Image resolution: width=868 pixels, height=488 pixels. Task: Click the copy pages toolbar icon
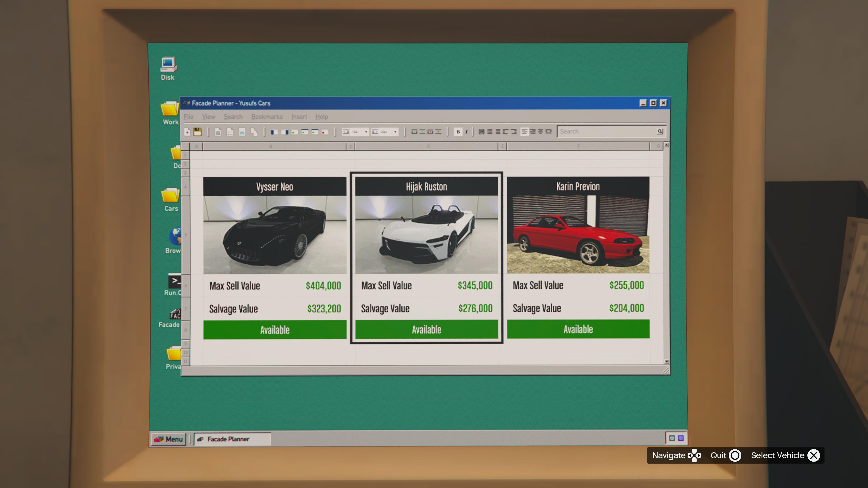pyautogui.click(x=254, y=132)
